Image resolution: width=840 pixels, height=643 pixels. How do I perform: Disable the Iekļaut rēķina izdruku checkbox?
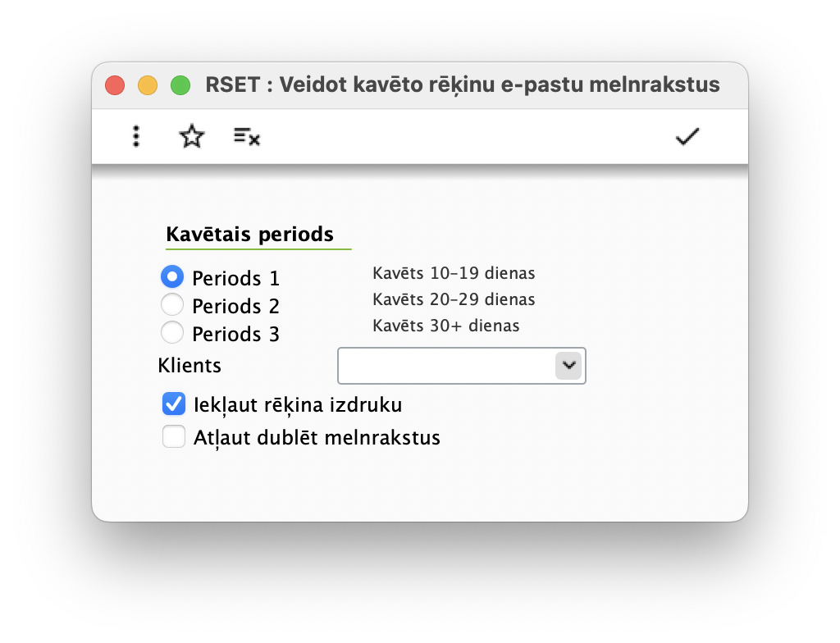click(x=174, y=404)
